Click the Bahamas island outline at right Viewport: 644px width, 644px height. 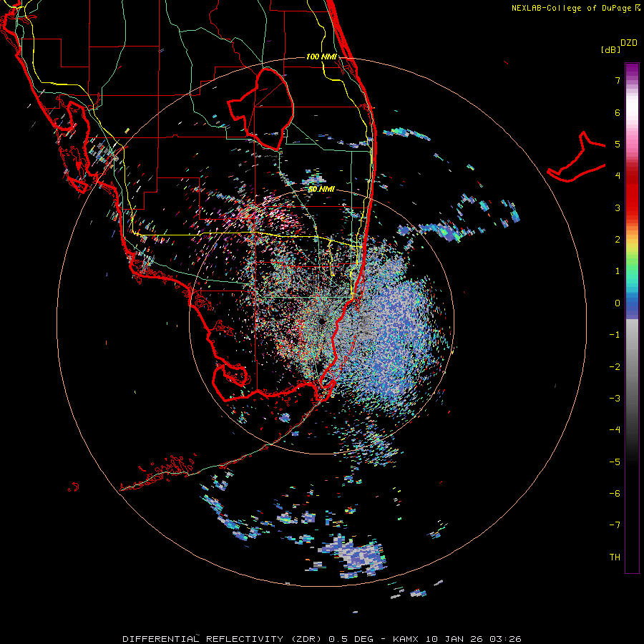coord(577,157)
